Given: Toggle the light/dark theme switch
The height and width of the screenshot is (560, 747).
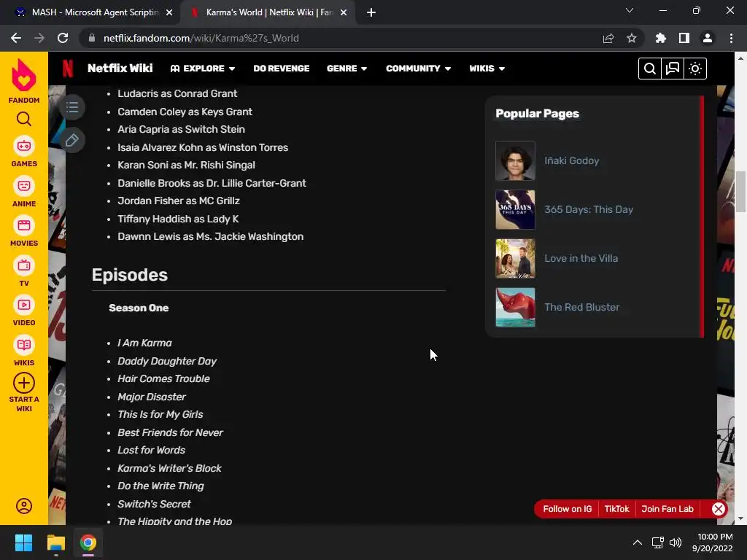Looking at the screenshot, I should 695,69.
